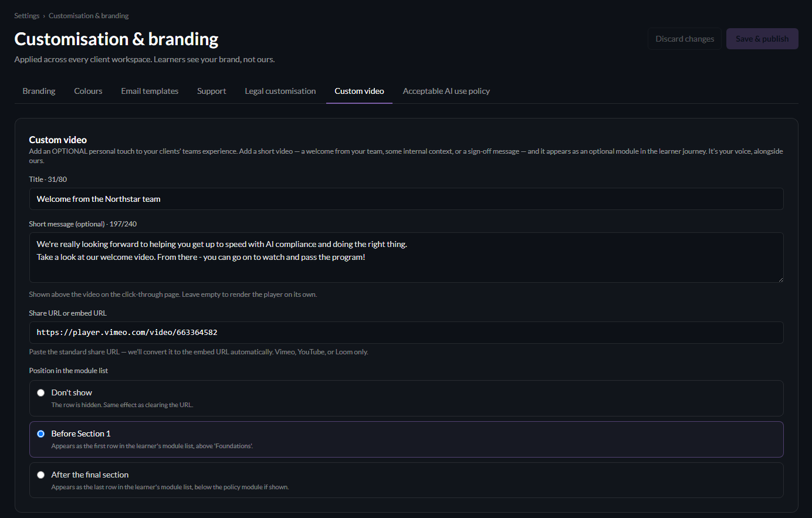Click the "Shown above the video" helper text

(173, 294)
